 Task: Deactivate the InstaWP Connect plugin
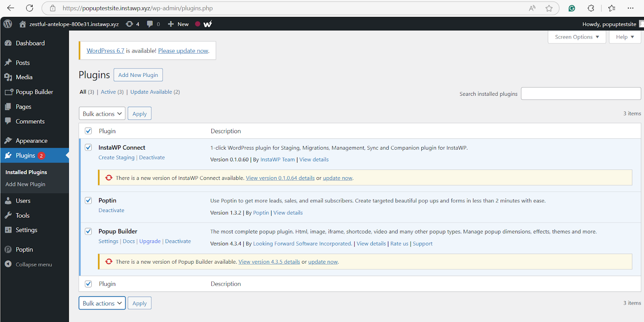click(152, 157)
